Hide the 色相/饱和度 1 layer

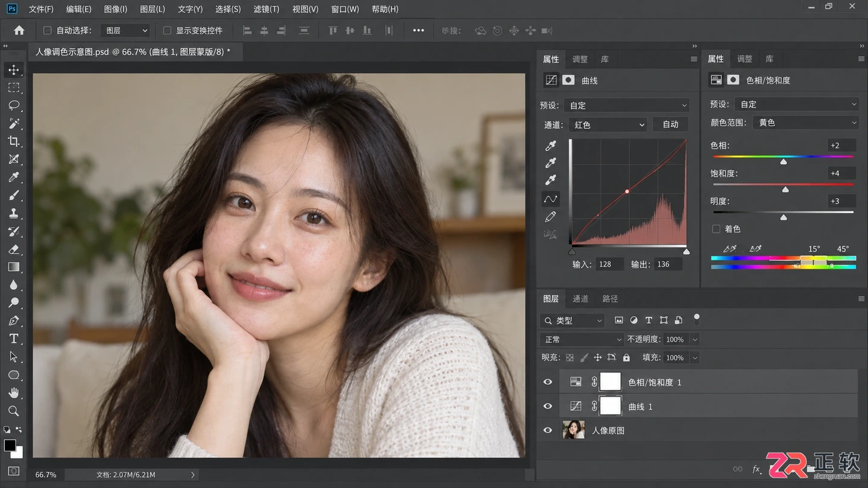coord(547,382)
